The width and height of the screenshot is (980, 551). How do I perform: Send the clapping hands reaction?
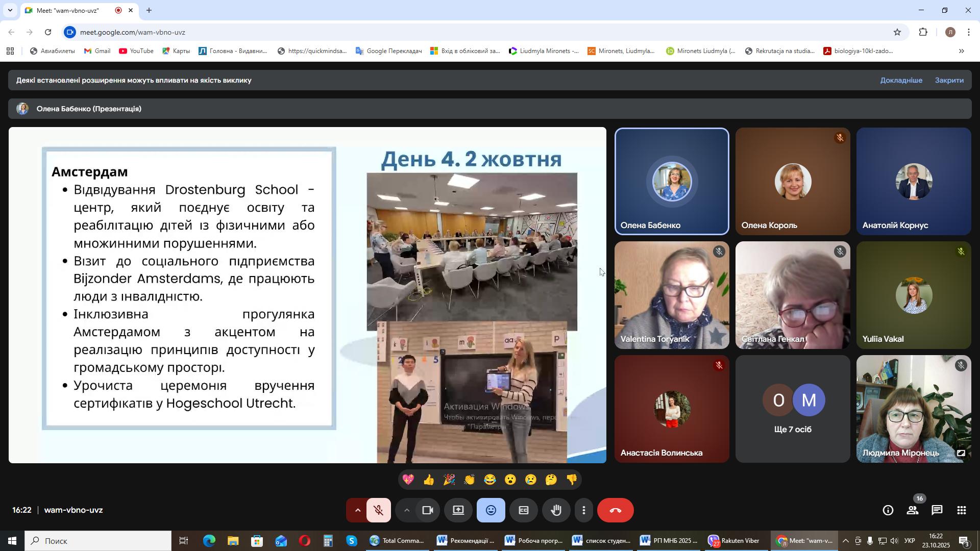coord(469,480)
